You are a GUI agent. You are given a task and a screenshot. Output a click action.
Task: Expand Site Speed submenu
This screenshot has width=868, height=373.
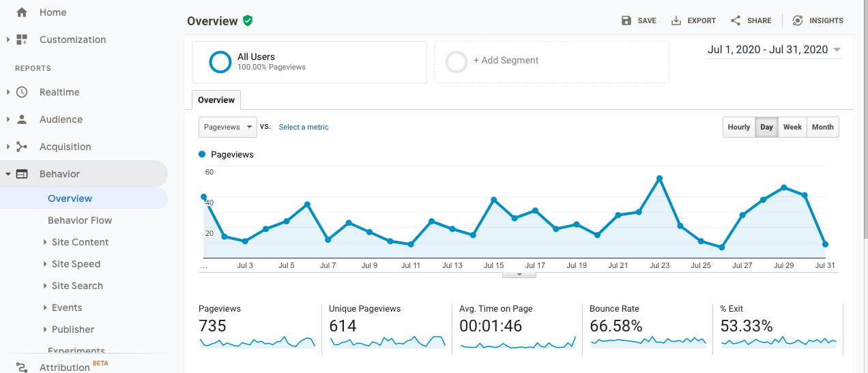click(45, 264)
